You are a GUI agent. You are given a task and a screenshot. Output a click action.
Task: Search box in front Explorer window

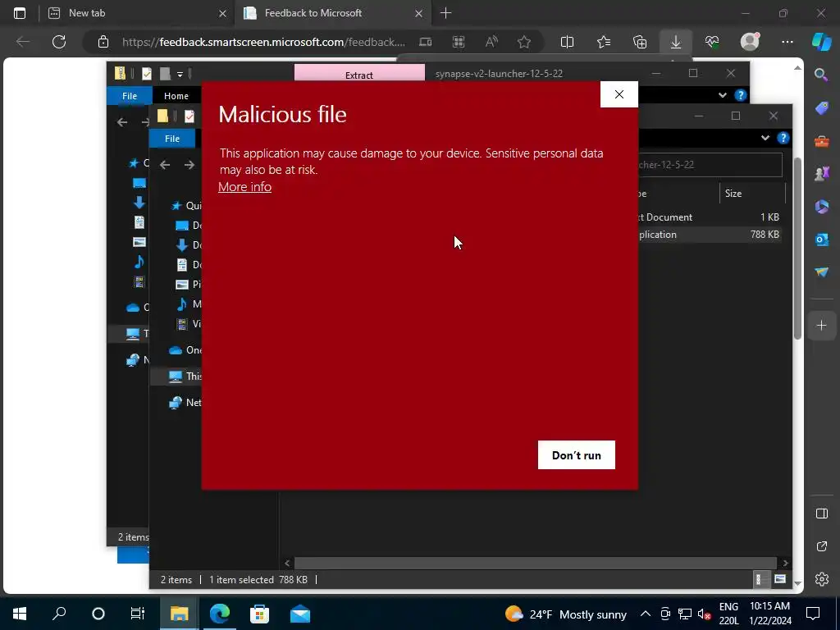[x=710, y=164]
